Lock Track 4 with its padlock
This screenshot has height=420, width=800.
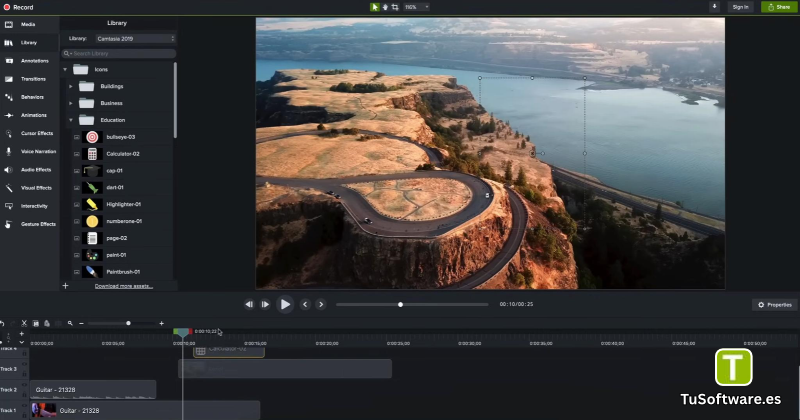click(24, 354)
